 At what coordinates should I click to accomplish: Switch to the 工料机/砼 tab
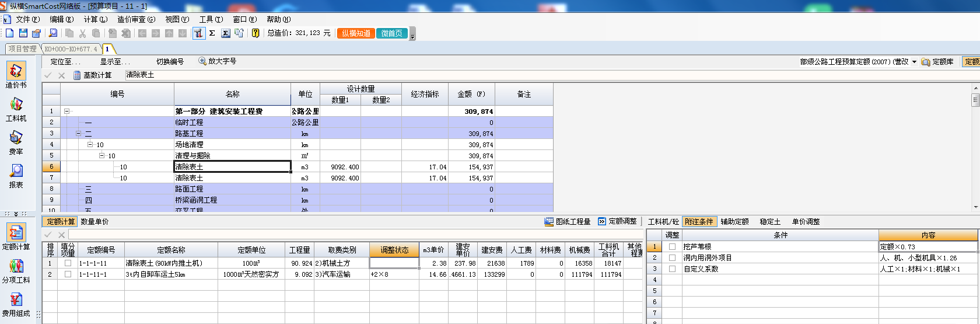pos(663,222)
